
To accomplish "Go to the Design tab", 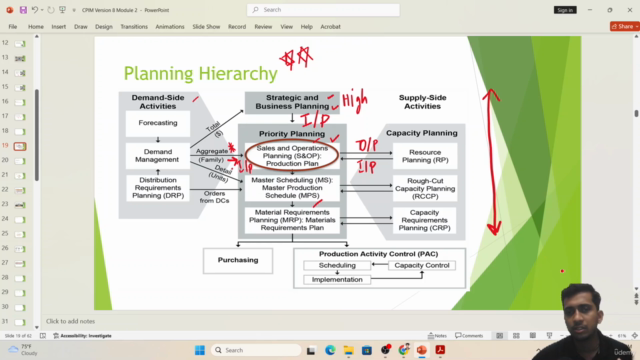I will (x=104, y=27).
